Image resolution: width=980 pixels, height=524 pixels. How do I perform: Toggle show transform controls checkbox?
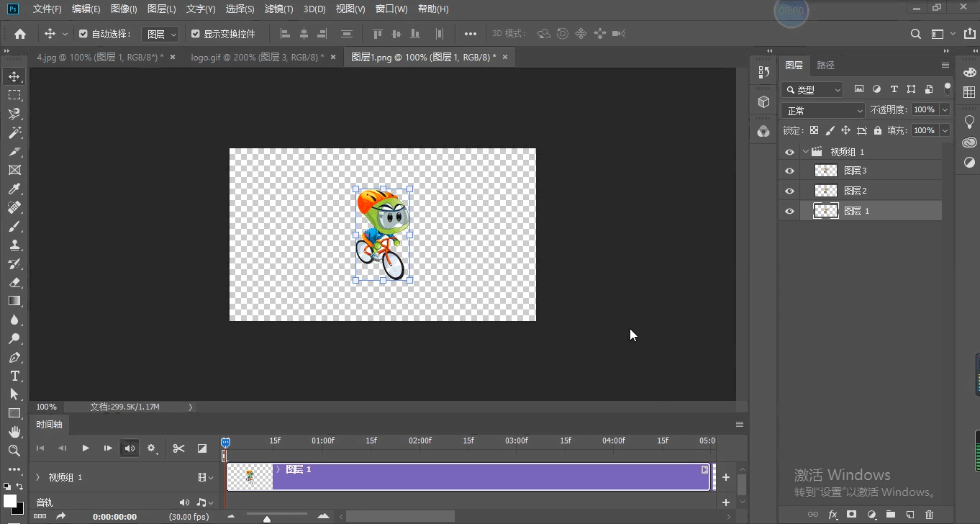pos(196,34)
